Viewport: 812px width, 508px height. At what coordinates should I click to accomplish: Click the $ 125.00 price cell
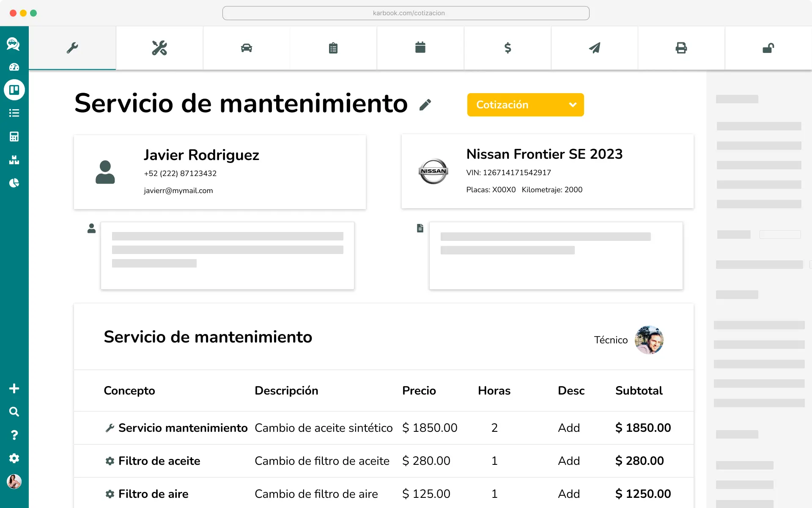click(x=426, y=494)
